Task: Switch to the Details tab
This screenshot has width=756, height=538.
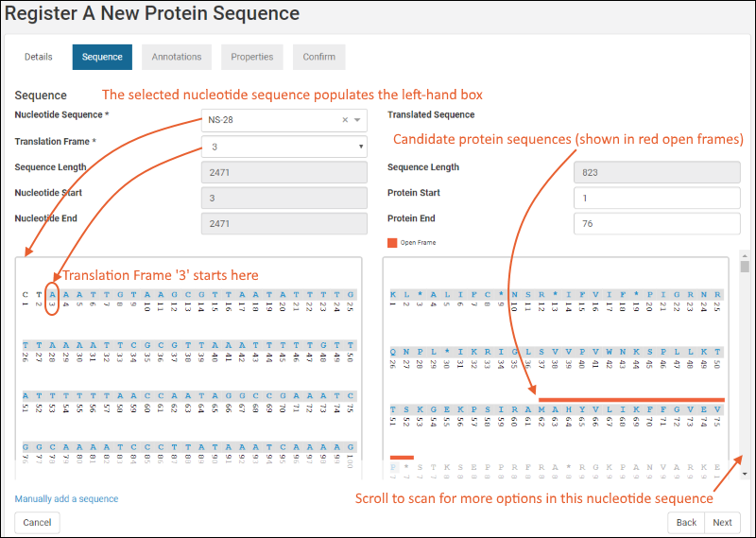Action: click(39, 57)
